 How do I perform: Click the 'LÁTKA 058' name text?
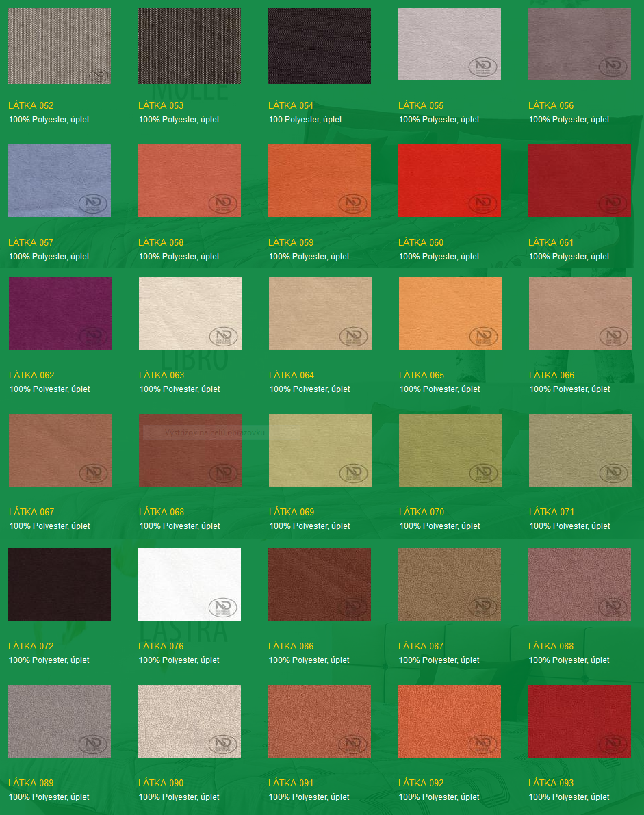161,242
